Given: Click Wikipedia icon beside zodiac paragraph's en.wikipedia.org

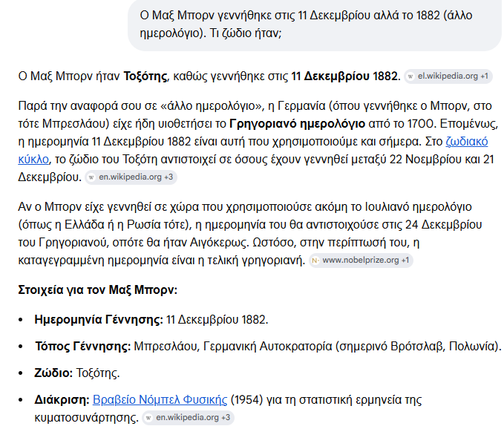Looking at the screenshot, I should (x=91, y=177).
